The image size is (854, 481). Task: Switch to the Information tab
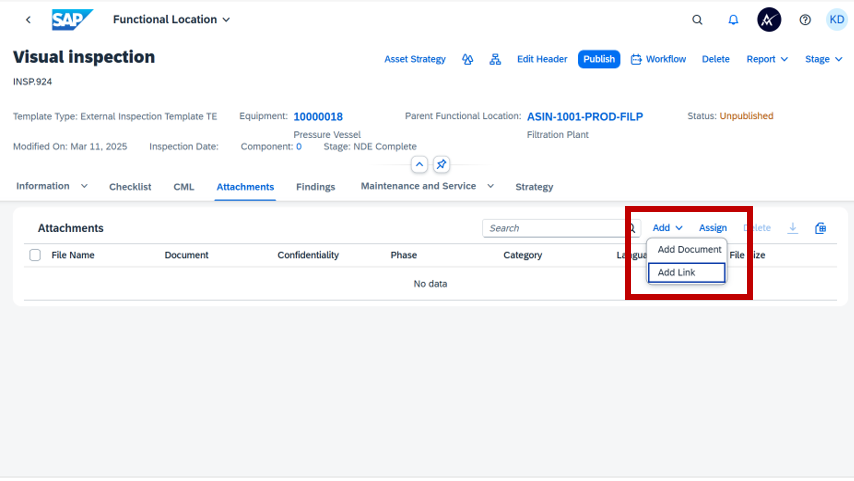click(x=43, y=186)
